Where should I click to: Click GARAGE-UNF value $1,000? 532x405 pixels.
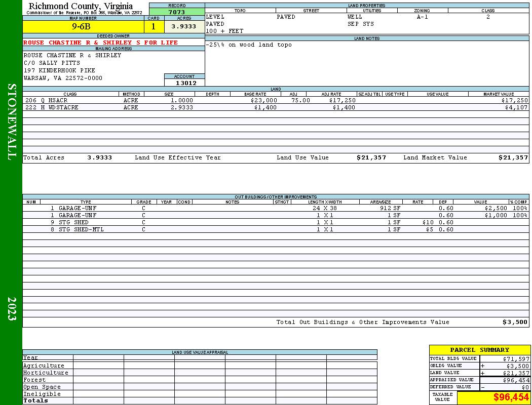point(496,216)
